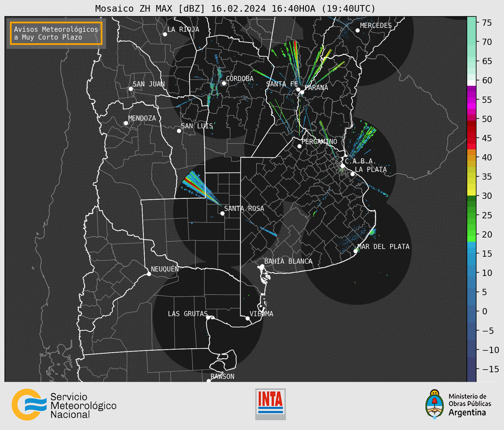This screenshot has width=504, height=430.
Task: Click the magenta 55 dBZ color band
Action: [x=471, y=100]
